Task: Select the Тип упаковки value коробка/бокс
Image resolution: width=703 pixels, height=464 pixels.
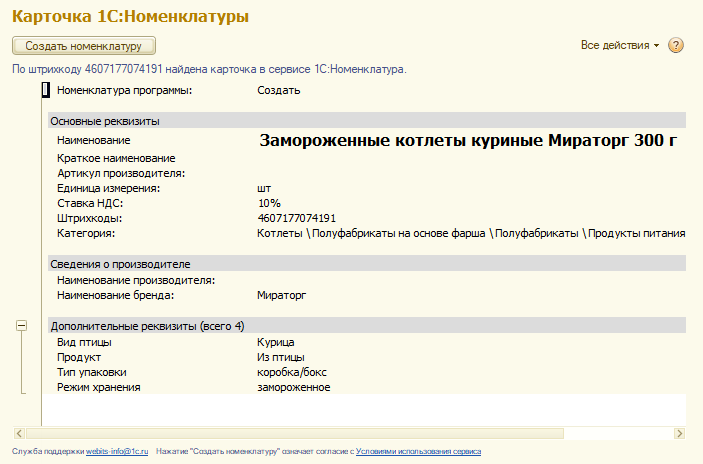Action: (x=292, y=373)
